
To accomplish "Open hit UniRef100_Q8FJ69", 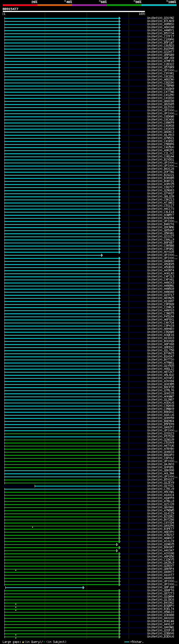I will [x=161, y=58].
